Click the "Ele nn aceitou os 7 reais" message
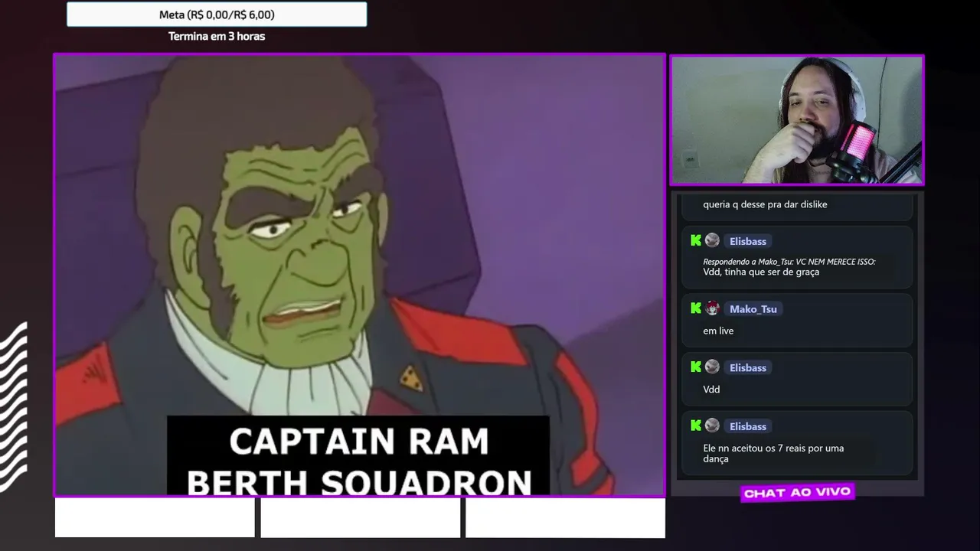 click(x=773, y=453)
